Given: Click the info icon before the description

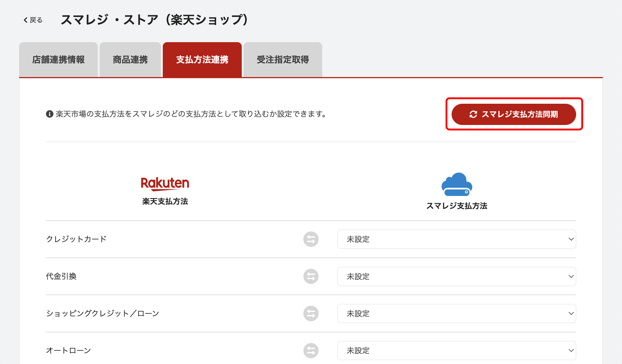Looking at the screenshot, I should coord(50,114).
